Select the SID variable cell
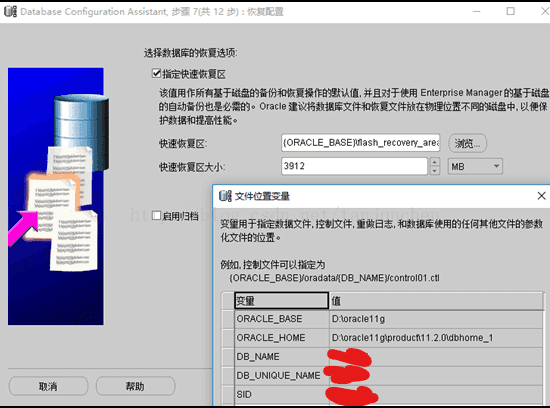 pyautogui.click(x=282, y=395)
